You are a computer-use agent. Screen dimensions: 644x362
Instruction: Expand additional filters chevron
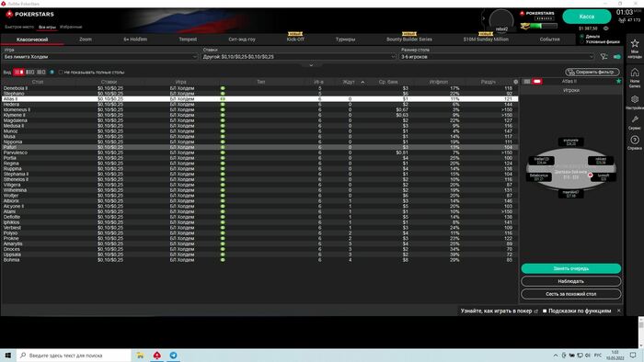tap(311, 65)
